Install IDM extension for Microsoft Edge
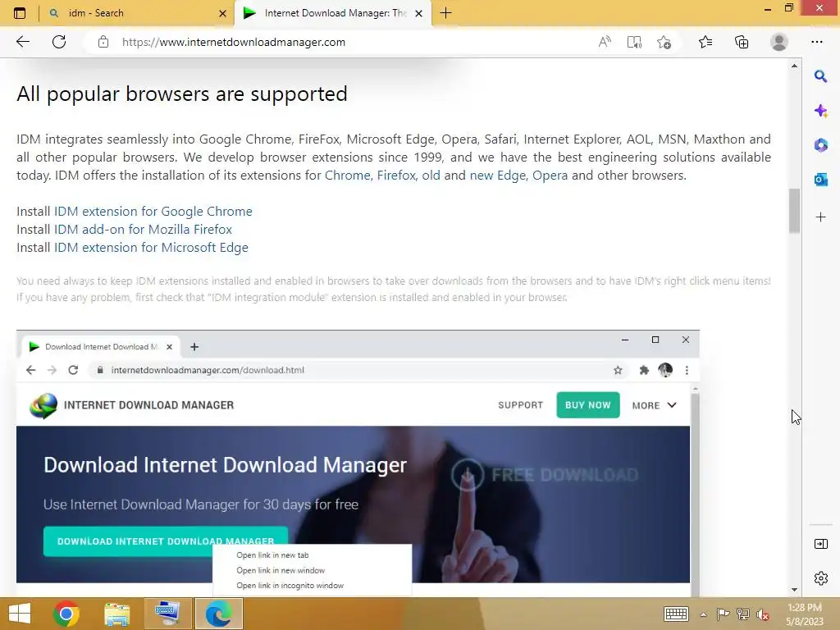840x630 pixels. (151, 248)
